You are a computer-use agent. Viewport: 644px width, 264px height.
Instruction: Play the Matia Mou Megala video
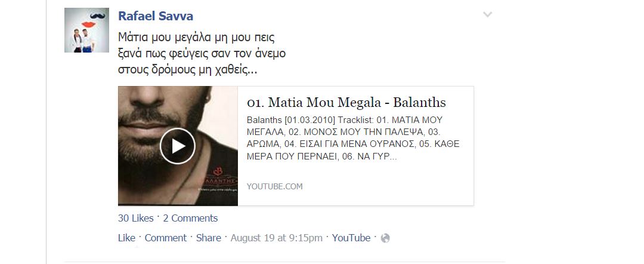point(178,146)
